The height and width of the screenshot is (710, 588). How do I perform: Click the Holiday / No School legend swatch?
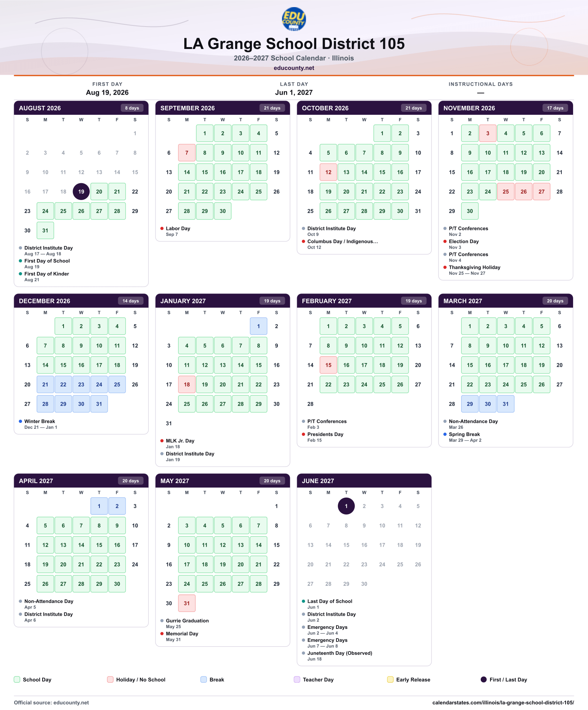pyautogui.click(x=110, y=679)
